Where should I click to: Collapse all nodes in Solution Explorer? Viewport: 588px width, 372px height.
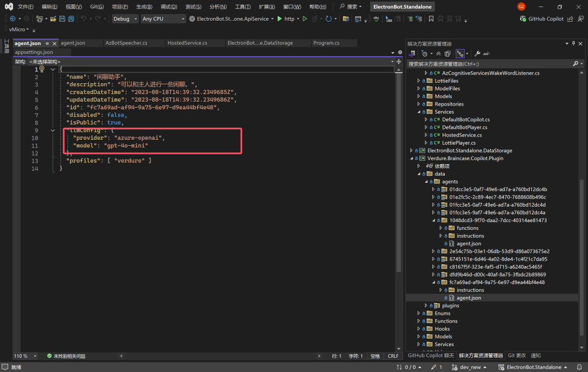(x=438, y=54)
